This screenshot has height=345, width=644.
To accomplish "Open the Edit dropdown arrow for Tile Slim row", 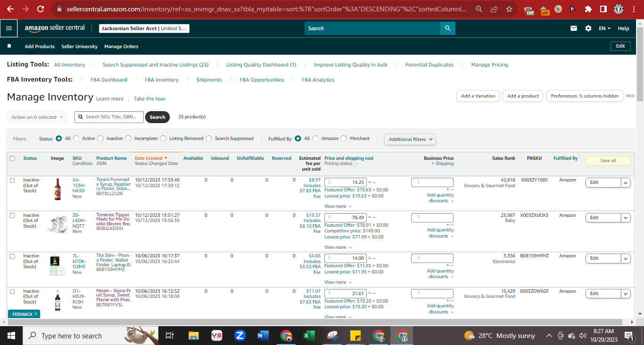I will click(626, 258).
